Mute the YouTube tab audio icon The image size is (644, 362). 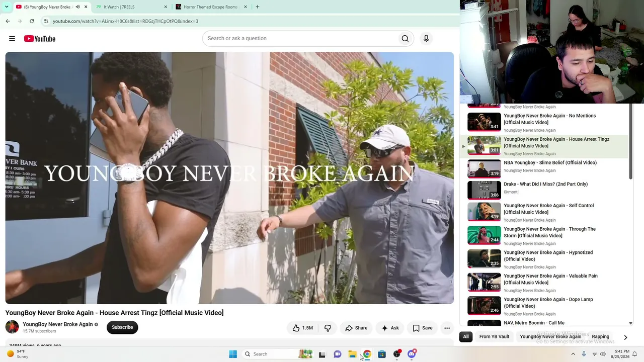77,7
